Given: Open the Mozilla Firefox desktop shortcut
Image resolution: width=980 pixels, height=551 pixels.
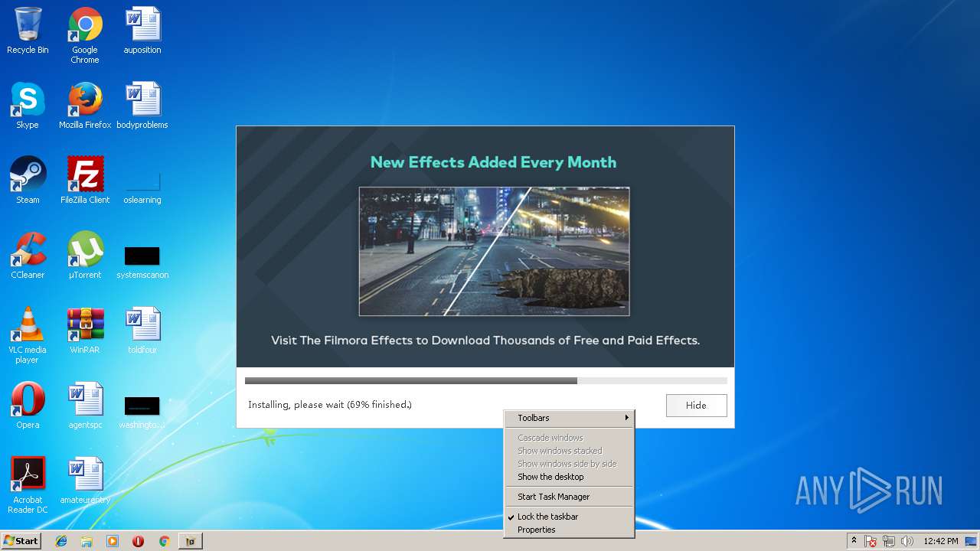Looking at the screenshot, I should pyautogui.click(x=85, y=106).
